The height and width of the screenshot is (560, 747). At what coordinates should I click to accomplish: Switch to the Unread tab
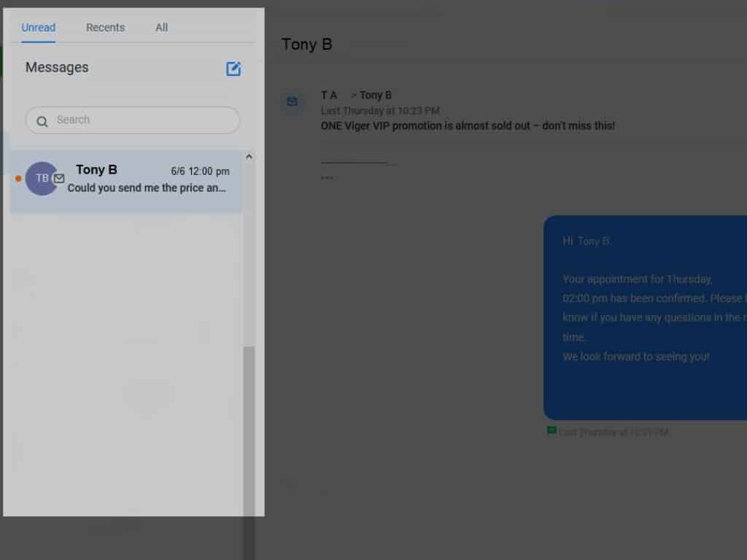click(x=38, y=28)
